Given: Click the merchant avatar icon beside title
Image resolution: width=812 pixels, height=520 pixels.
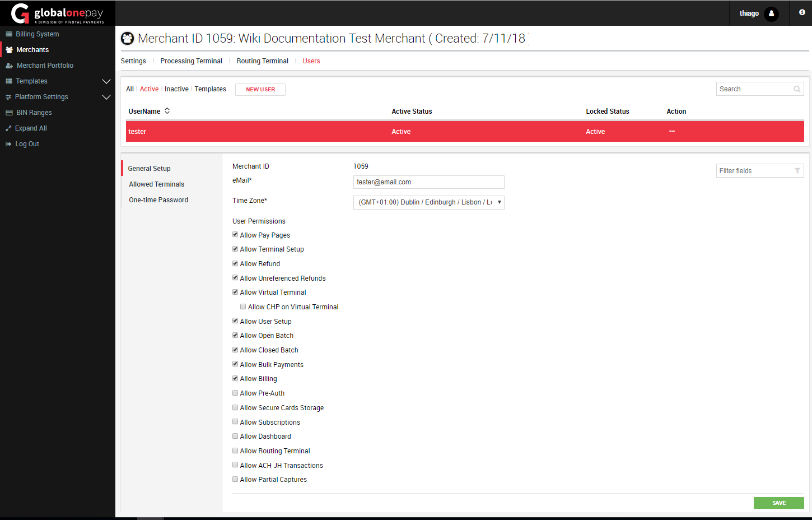Looking at the screenshot, I should [x=128, y=38].
